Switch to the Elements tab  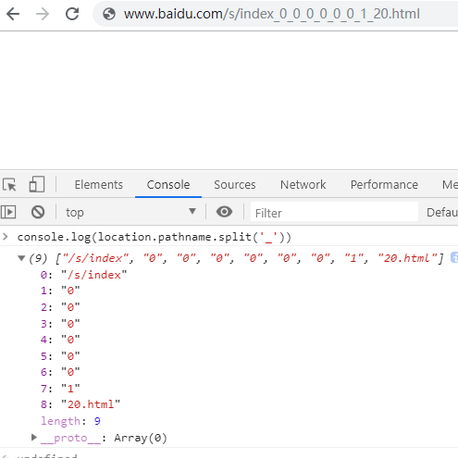99,185
